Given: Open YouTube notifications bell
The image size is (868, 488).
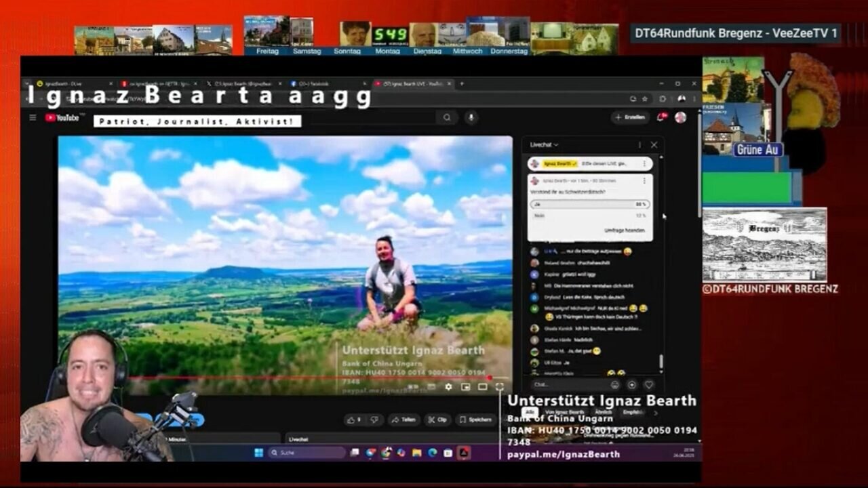Looking at the screenshot, I should 660,117.
